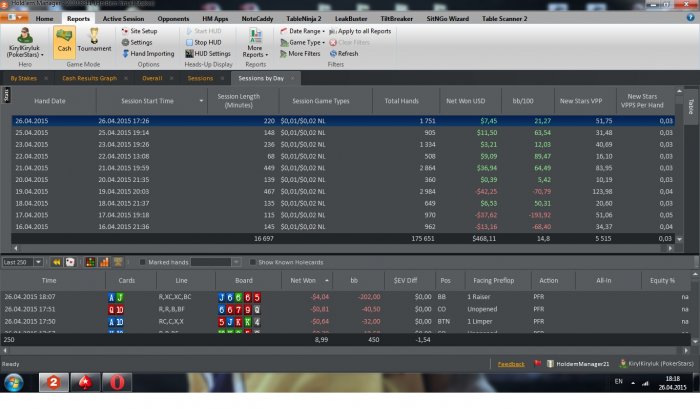Open NoteCaddy ribbon tab
Viewport: 700px width, 409px height.
(257, 19)
